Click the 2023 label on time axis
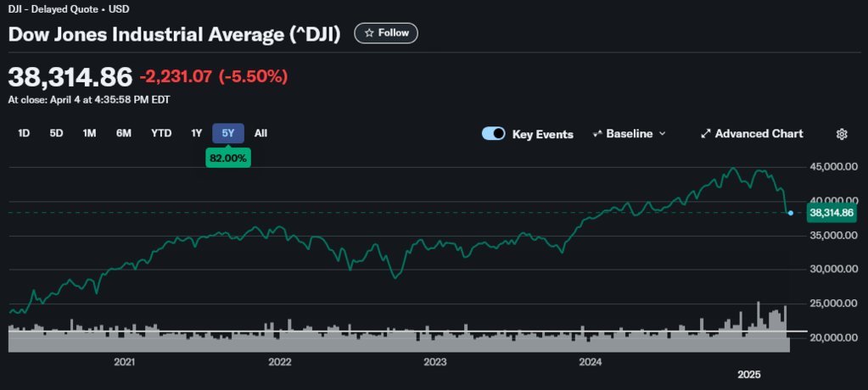Screen dimensions: 868x390 pyautogui.click(x=435, y=363)
